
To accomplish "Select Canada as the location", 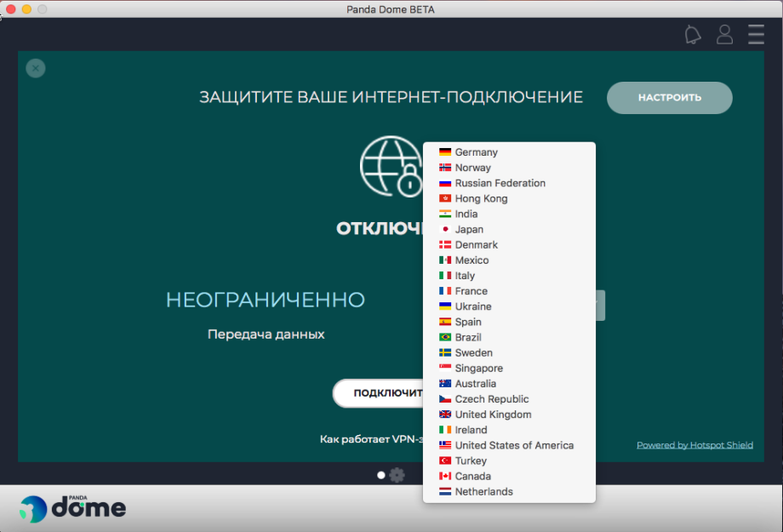I will point(509,476).
